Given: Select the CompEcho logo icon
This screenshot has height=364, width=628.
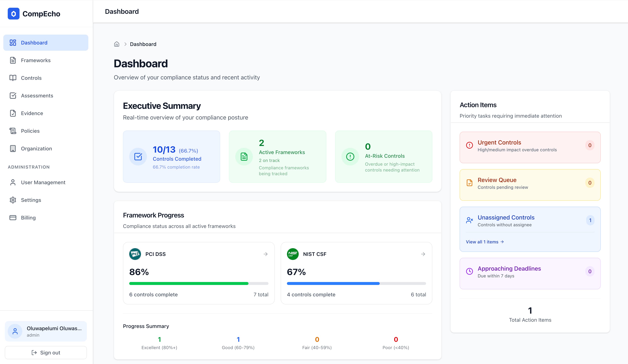Looking at the screenshot, I should coord(13,14).
